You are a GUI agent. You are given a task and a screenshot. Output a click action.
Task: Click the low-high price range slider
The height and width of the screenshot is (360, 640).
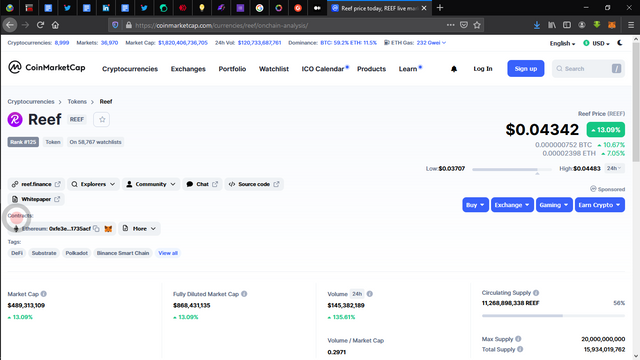[512, 169]
